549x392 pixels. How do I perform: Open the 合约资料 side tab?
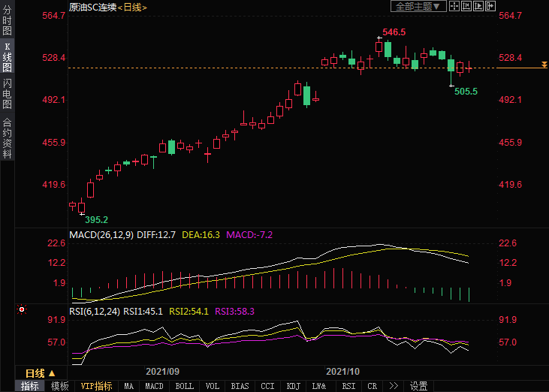click(x=8, y=137)
